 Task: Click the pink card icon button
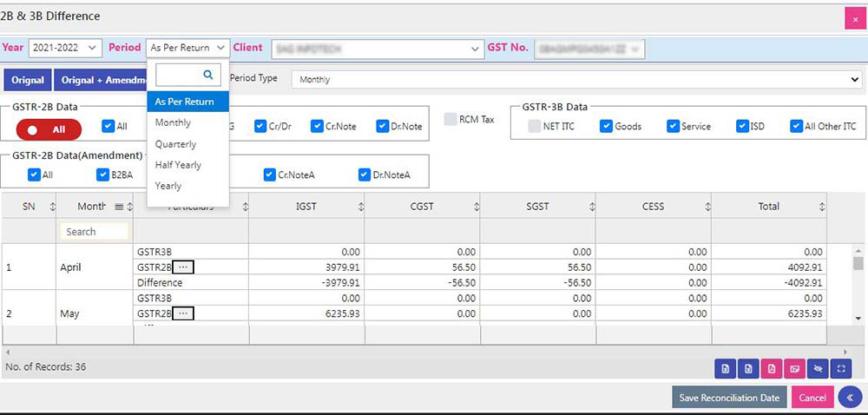point(794,369)
